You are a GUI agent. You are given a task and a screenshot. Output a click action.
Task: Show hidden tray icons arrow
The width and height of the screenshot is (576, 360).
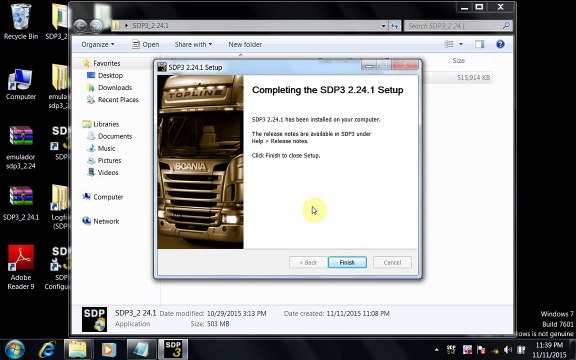tap(436, 350)
